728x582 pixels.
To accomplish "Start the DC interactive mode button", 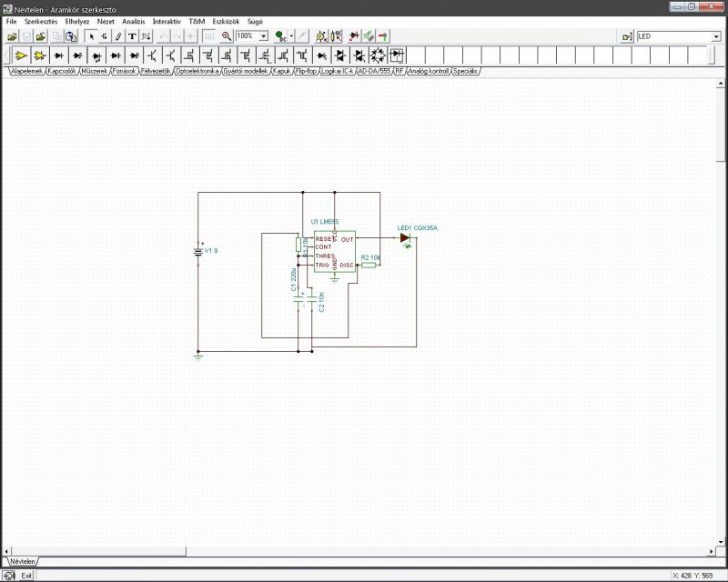I will click(280, 36).
